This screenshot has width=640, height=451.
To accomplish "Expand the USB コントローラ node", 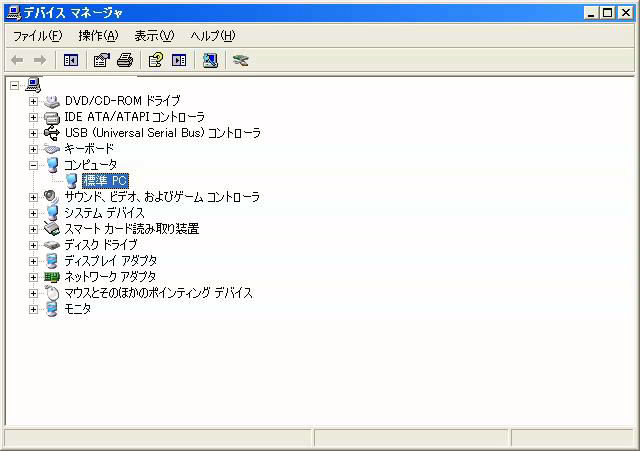I will pyautogui.click(x=33, y=133).
